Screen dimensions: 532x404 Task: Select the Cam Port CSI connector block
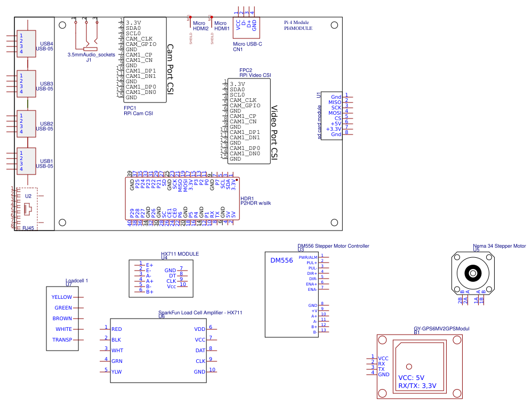click(x=145, y=60)
